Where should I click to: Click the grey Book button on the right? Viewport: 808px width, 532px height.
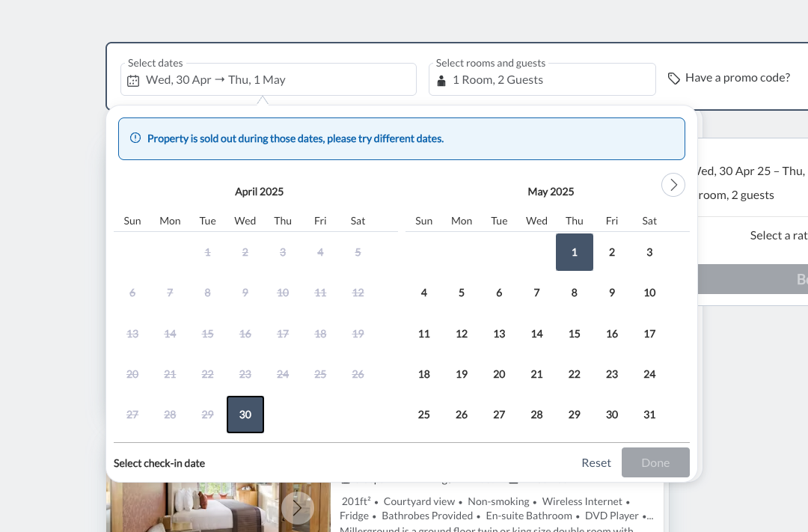click(789, 278)
